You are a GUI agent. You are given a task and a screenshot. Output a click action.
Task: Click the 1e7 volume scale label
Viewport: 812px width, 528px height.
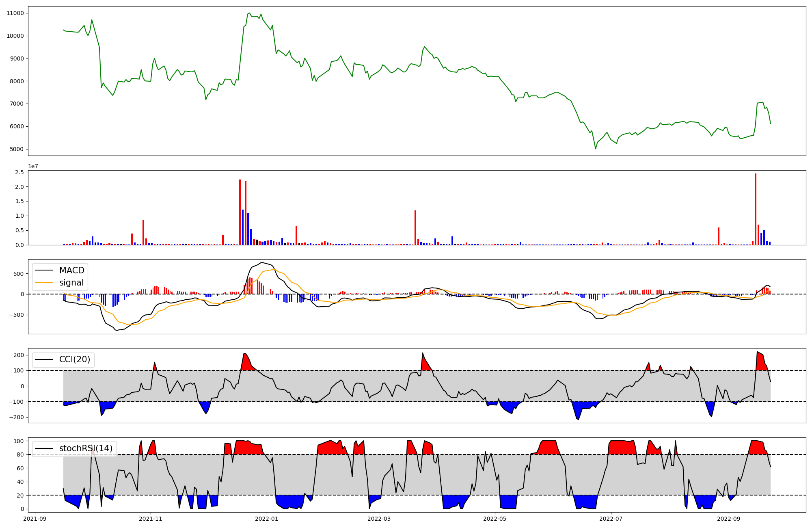click(x=33, y=166)
